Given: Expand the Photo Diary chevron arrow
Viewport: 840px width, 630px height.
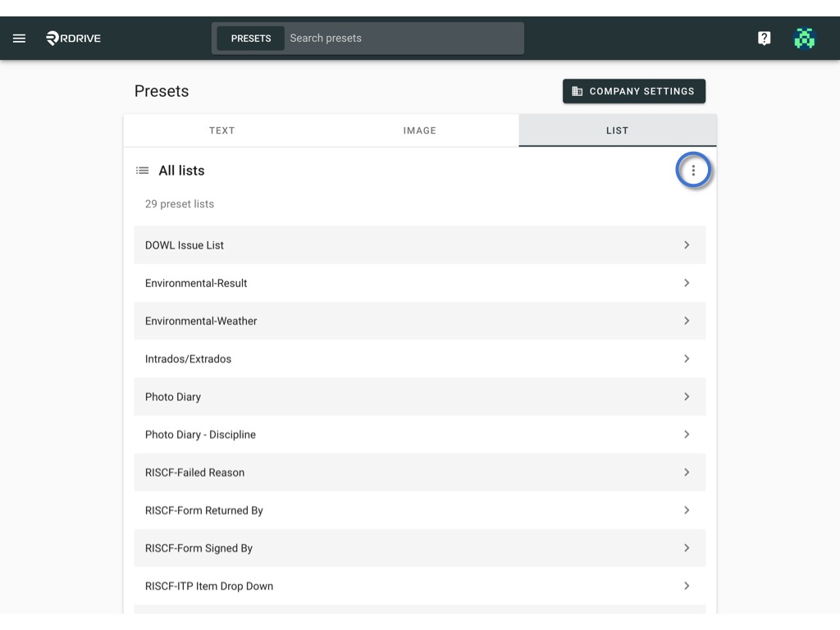Looking at the screenshot, I should click(x=687, y=396).
